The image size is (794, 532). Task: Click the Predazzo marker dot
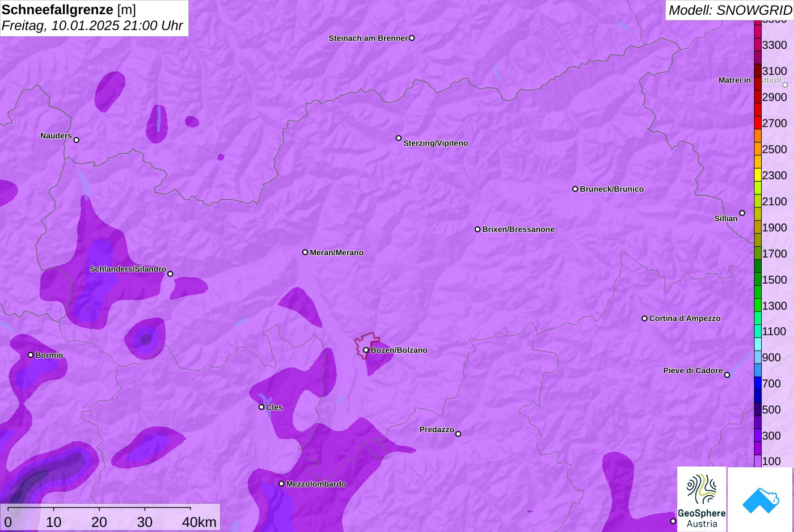[458, 434]
